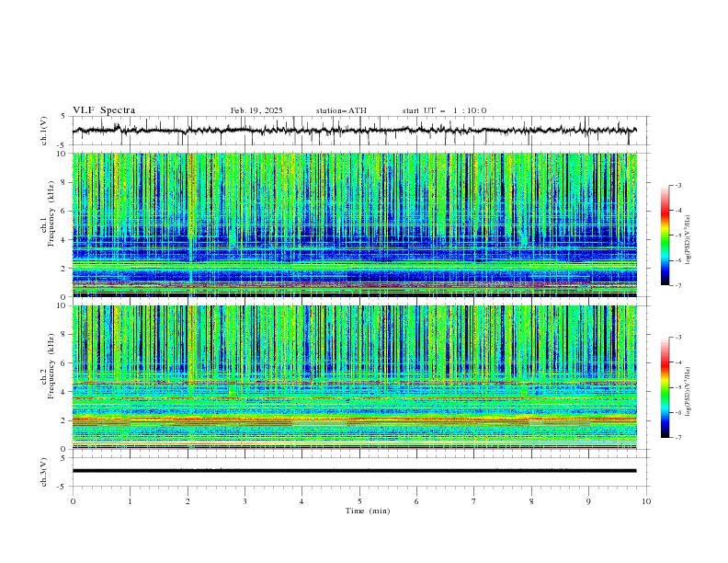Click the ch.1 spectrogram panel
728x563 pixels.
[x=355, y=224]
